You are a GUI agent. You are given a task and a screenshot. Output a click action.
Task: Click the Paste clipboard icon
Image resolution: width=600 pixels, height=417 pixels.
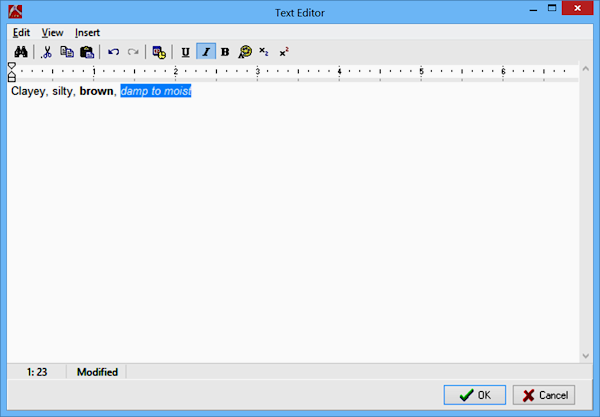tap(86, 52)
